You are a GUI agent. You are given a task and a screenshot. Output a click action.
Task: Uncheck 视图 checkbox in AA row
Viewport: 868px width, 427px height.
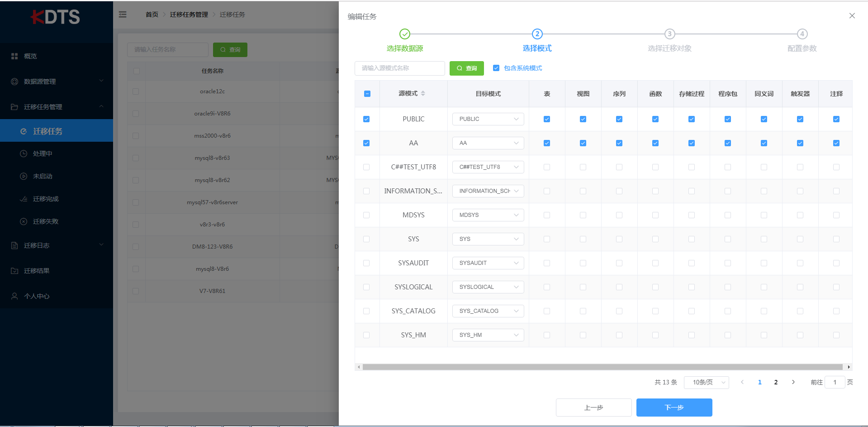583,143
